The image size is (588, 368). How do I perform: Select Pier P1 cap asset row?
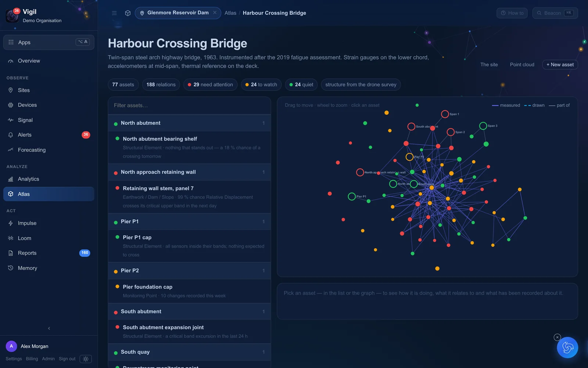pos(189,246)
